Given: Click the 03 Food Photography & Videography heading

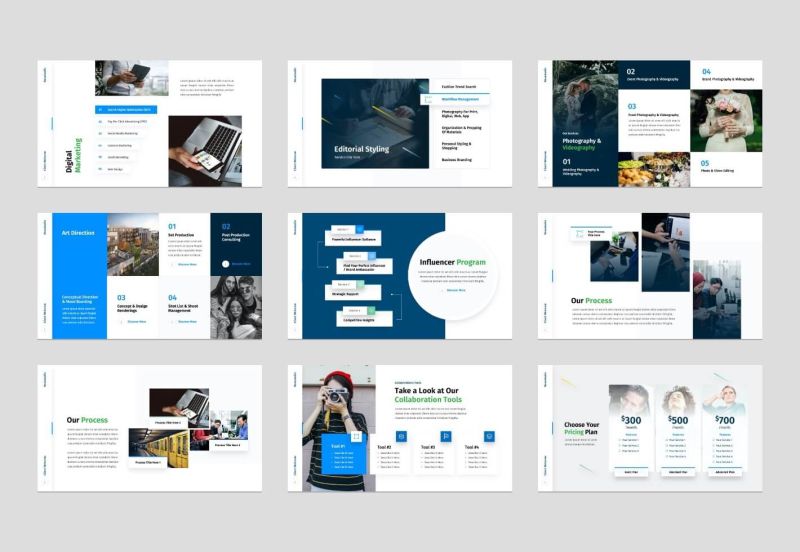Looking at the screenshot, I should 654,115.
